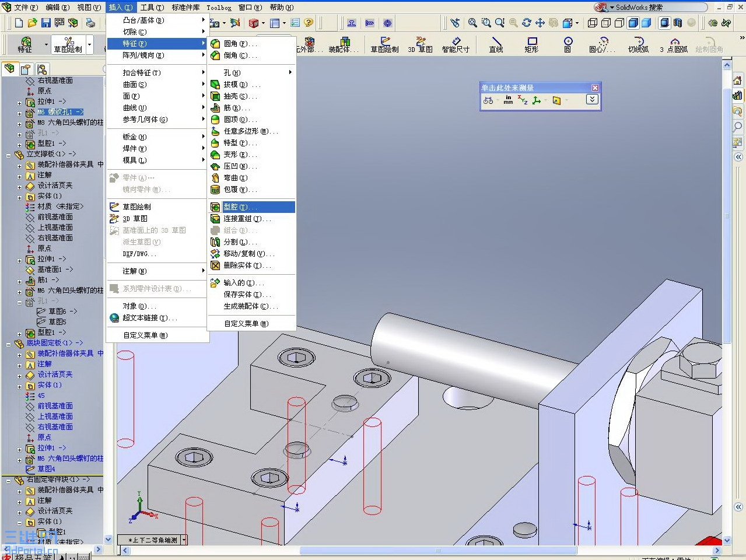Select 材质 <未指定> tree item
Image resolution: width=746 pixels, height=560 pixels.
(61, 206)
